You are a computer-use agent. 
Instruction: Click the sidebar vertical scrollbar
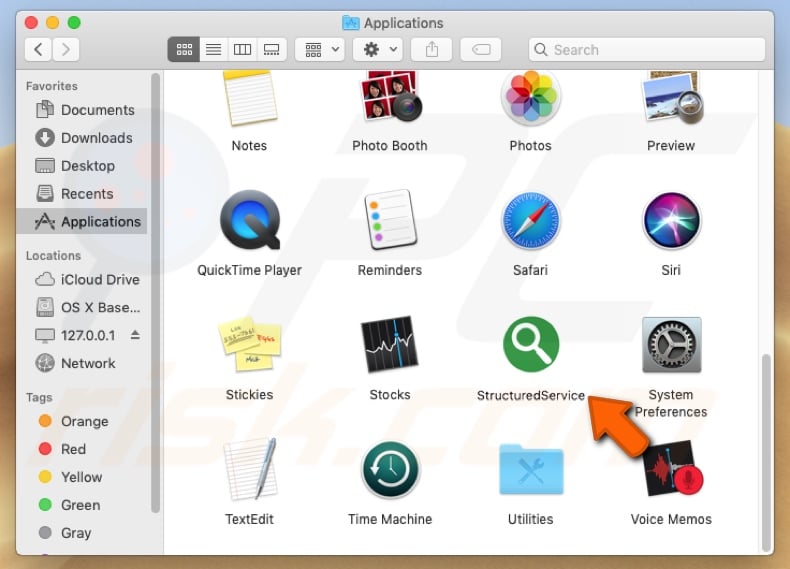[x=155, y=293]
